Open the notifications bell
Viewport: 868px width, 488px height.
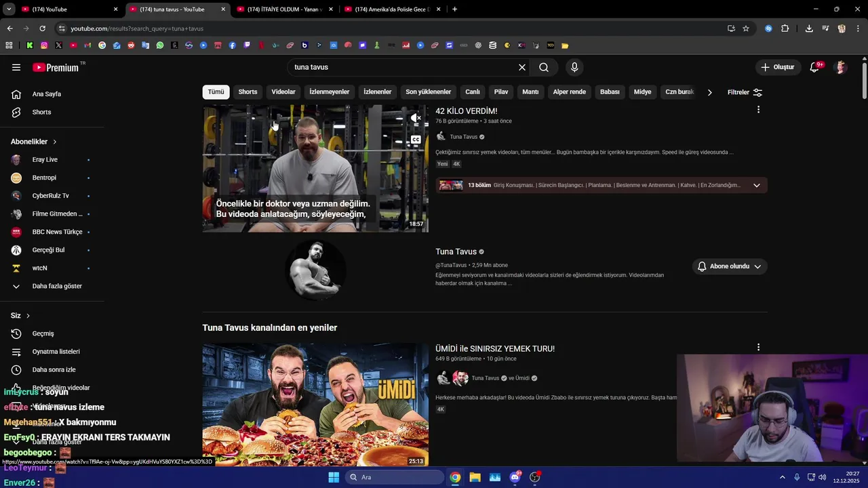[815, 67]
